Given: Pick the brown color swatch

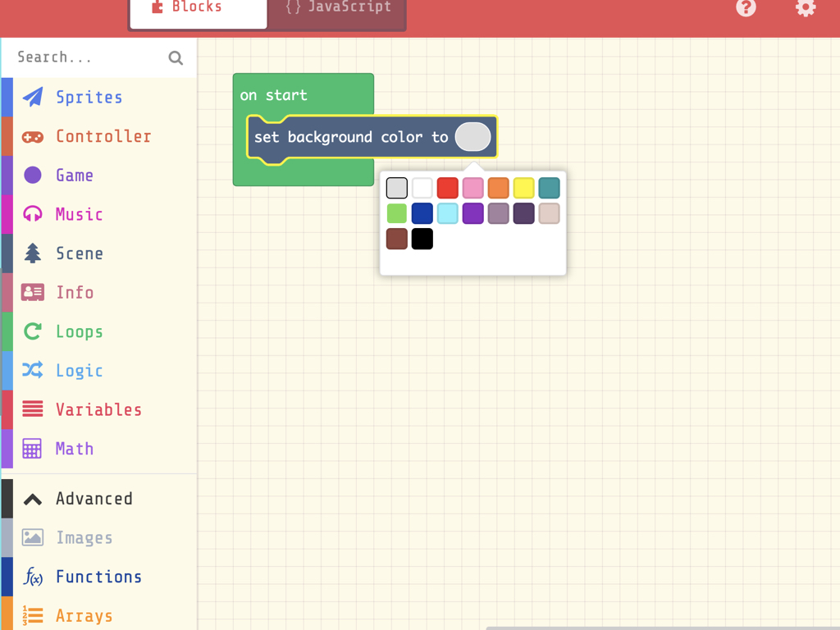Looking at the screenshot, I should pyautogui.click(x=396, y=239).
